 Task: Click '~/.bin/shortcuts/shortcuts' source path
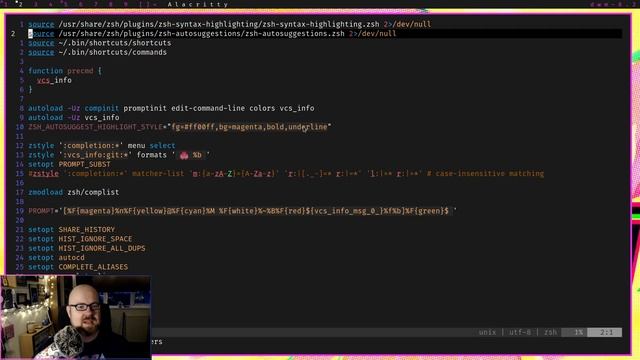click(x=115, y=43)
